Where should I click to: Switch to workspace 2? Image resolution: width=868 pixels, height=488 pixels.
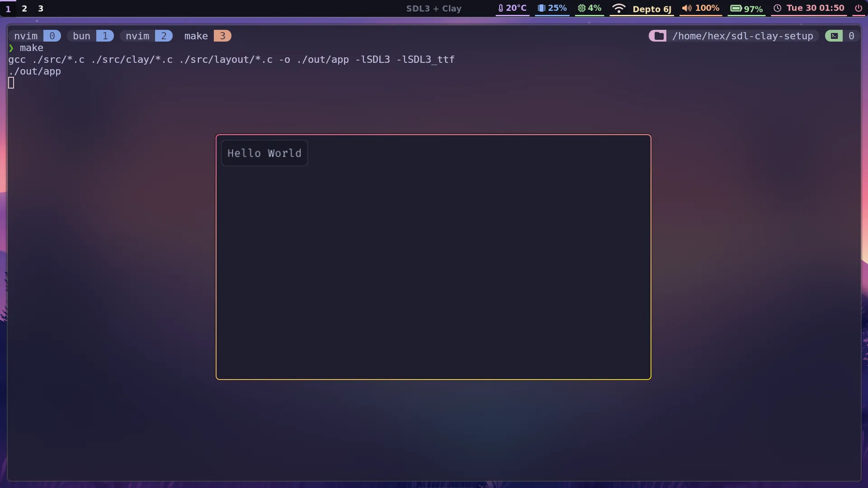click(x=24, y=9)
